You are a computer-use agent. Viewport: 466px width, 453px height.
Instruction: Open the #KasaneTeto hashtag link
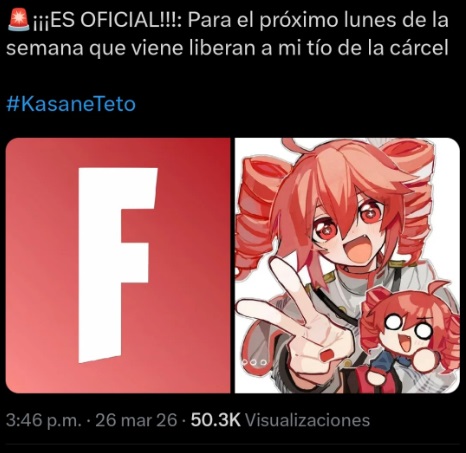pyautogui.click(x=71, y=104)
